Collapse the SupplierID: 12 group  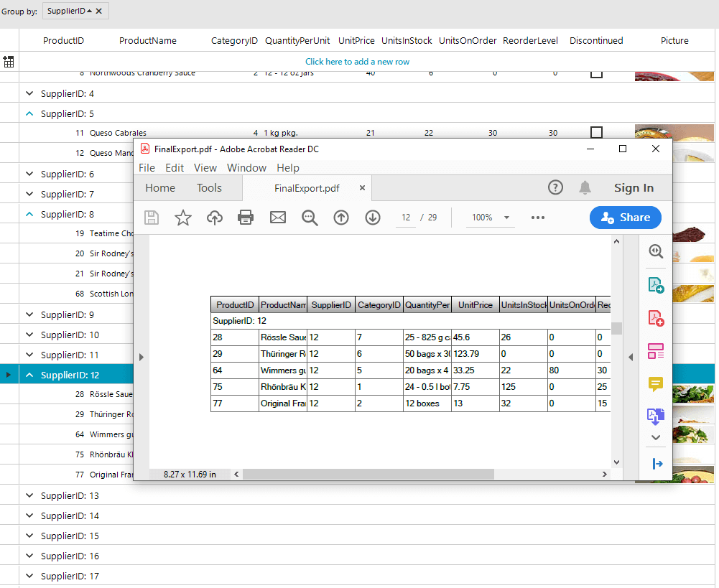[29, 374]
